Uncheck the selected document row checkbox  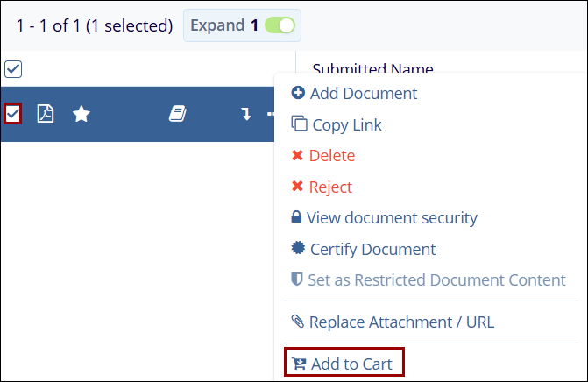point(12,114)
